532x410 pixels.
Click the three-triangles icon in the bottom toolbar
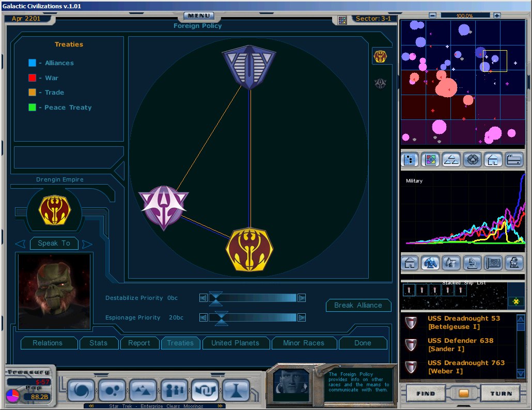click(x=143, y=390)
